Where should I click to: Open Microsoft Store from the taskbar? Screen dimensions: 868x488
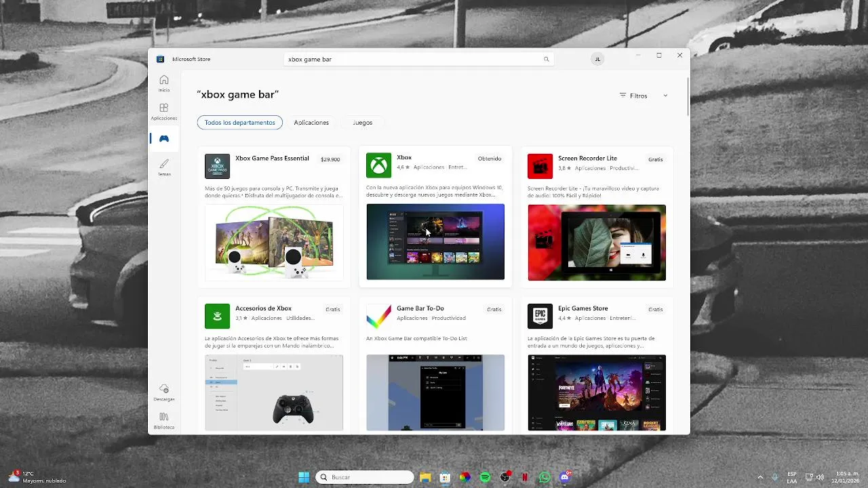tap(445, 477)
